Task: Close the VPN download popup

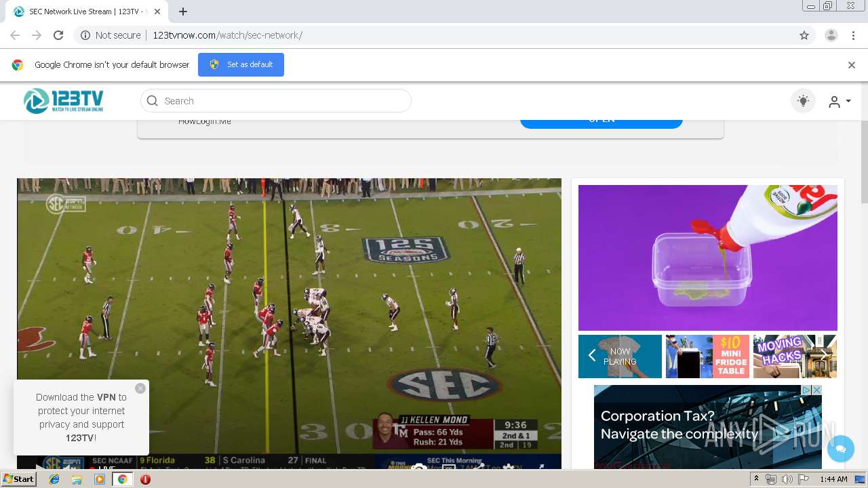Action: 140,388
